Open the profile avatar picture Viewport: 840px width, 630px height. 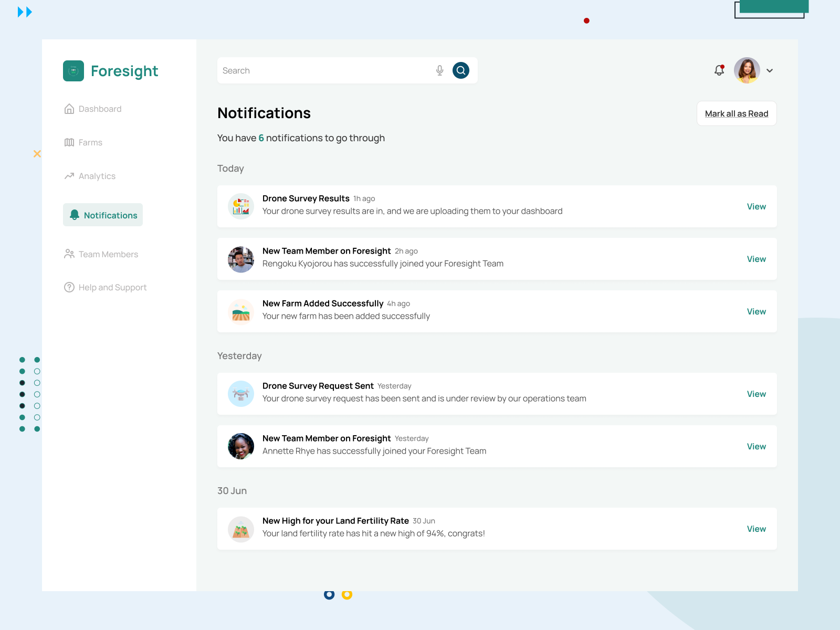tap(747, 70)
